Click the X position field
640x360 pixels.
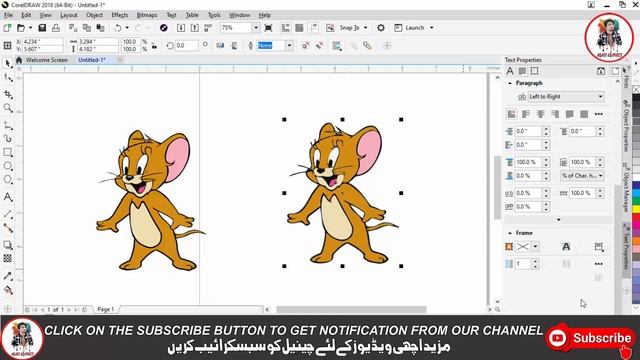[x=42, y=41]
